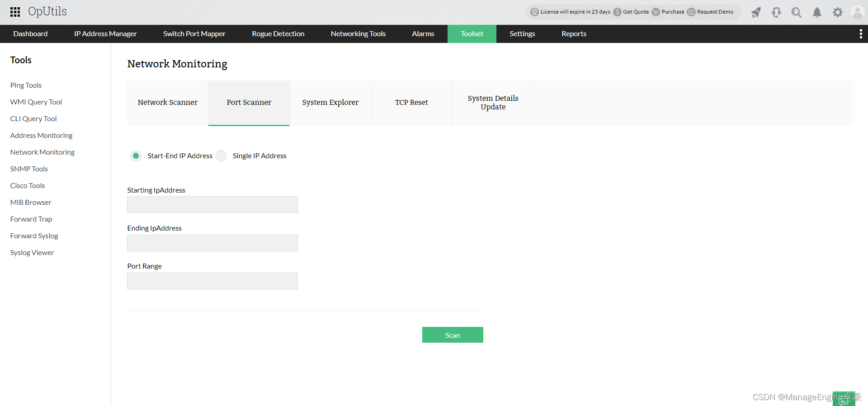Open Forward Syslog in sidebar
The image size is (868, 406).
pyautogui.click(x=34, y=236)
